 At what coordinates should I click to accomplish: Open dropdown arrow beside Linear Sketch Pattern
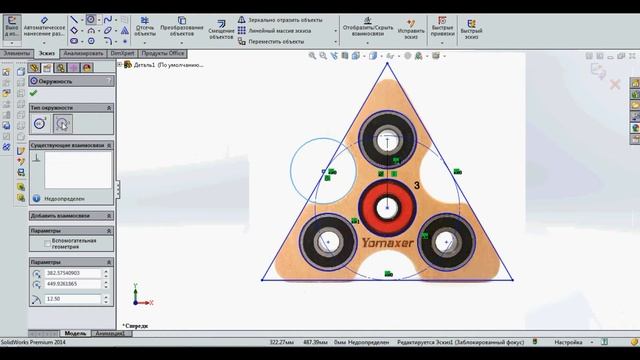click(x=336, y=31)
